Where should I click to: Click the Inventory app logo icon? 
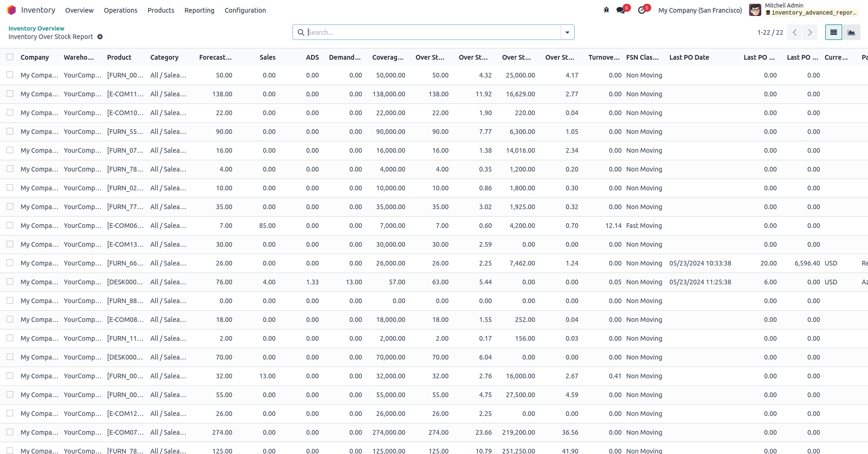[x=11, y=10]
